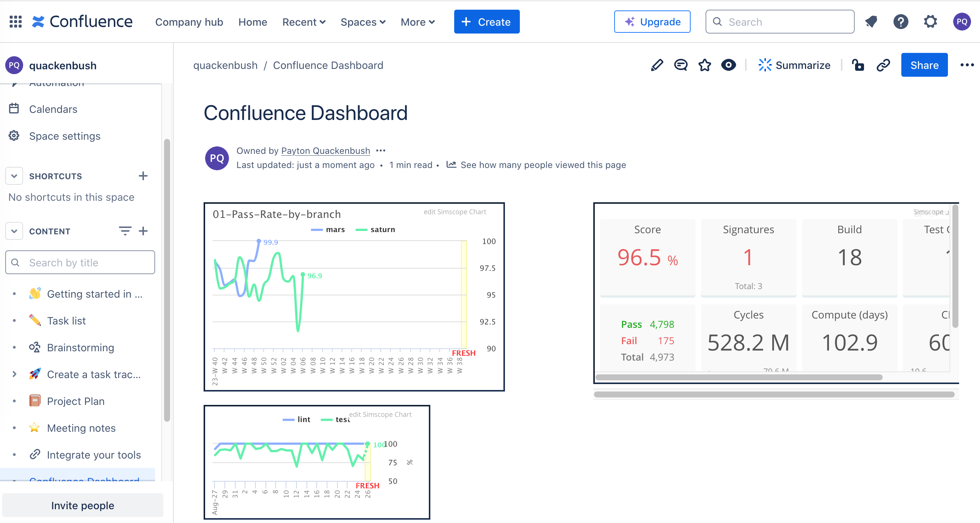Collapse the SHORTCUTS section
This screenshot has width=980, height=523.
click(14, 176)
